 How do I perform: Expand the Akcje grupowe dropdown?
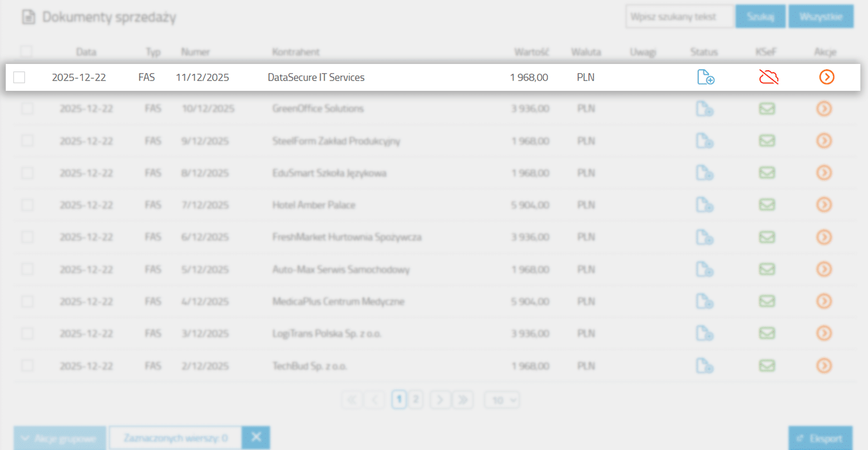60,438
